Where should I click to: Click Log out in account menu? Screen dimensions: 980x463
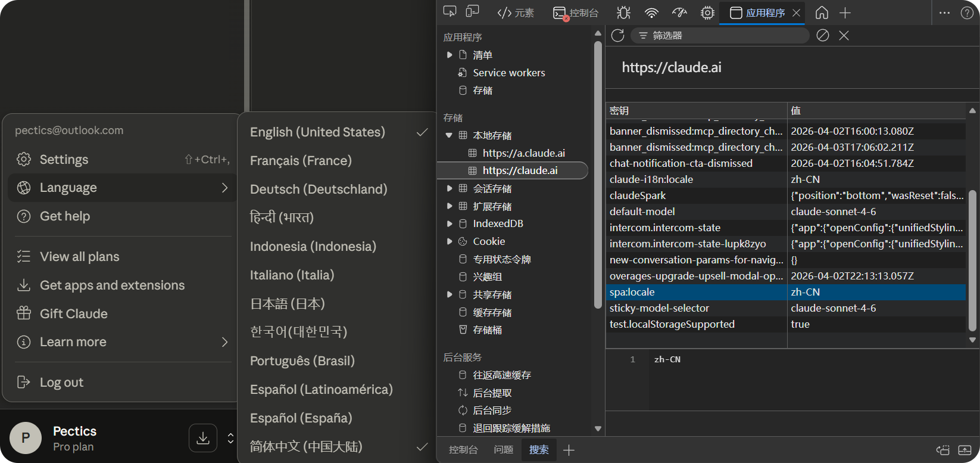point(61,383)
